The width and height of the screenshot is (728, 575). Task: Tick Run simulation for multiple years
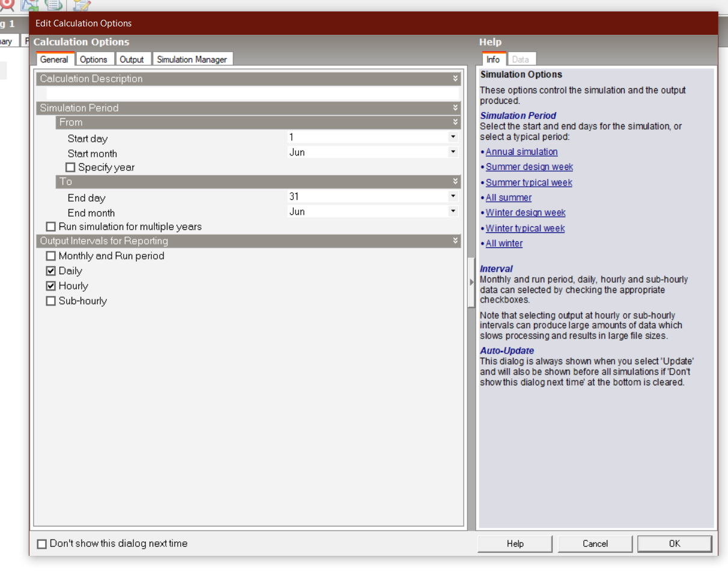coord(51,227)
